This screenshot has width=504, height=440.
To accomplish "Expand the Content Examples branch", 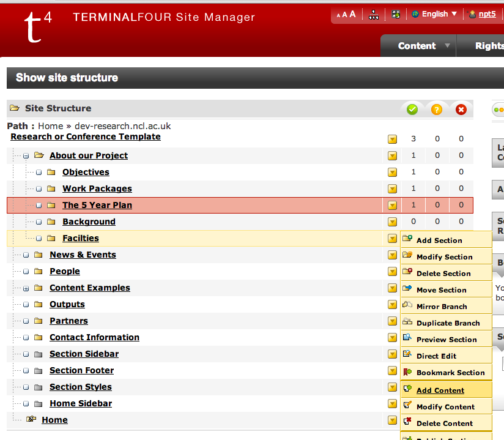I will coord(26,288).
